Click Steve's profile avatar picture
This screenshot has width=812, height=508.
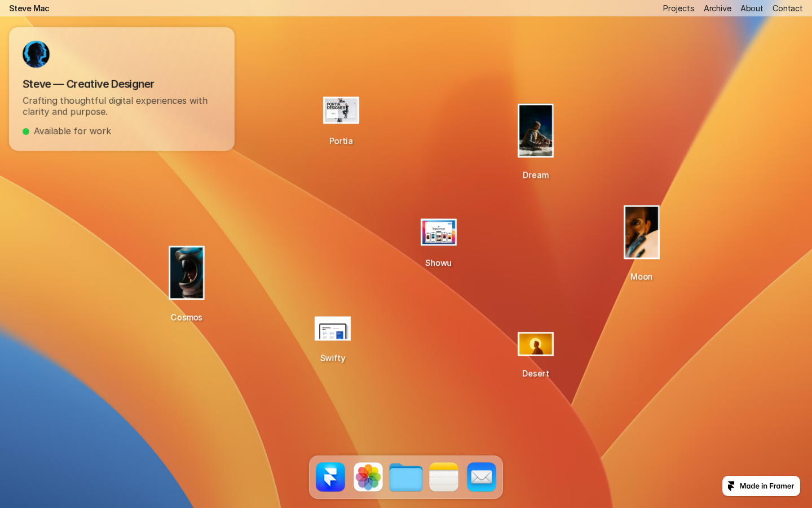36,54
